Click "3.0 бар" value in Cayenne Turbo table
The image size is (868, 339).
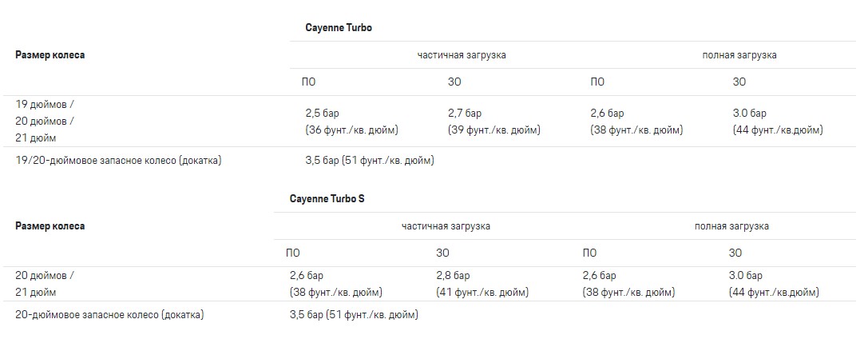pos(749,114)
